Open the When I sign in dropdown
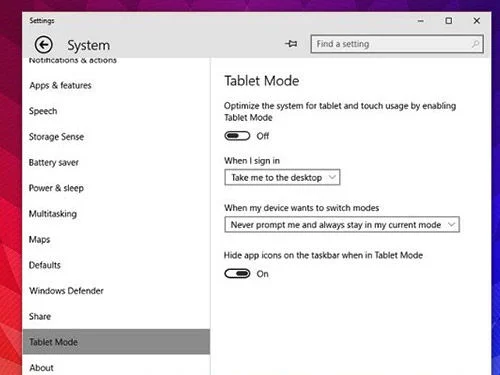500x375 pixels. tap(282, 177)
